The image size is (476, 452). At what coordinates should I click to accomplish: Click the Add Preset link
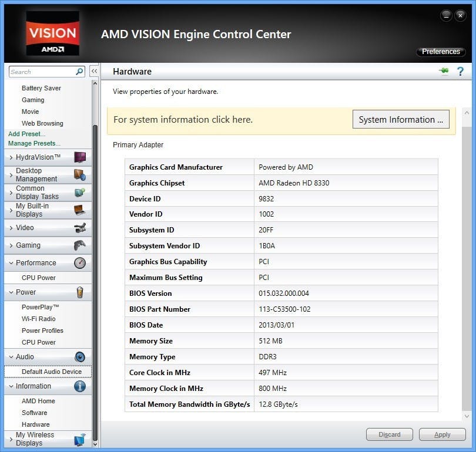tap(26, 134)
